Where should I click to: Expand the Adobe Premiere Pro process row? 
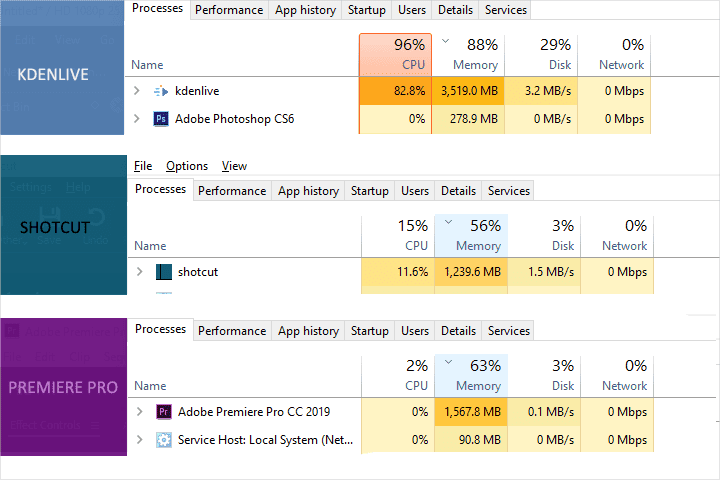138,411
